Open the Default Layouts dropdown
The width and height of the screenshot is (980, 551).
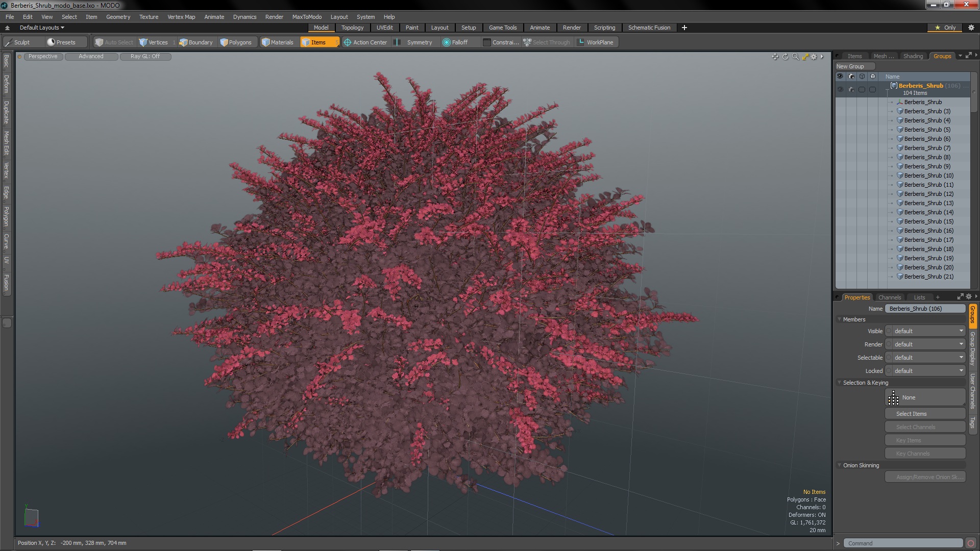tap(42, 28)
